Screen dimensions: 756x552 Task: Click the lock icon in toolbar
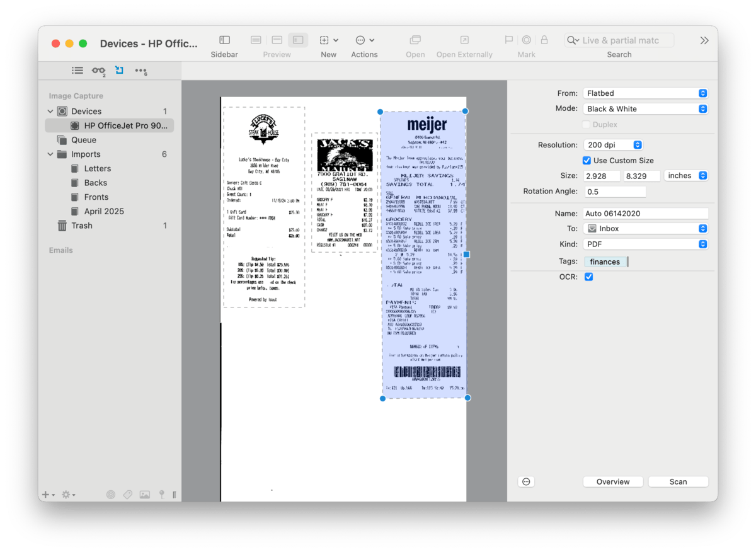(x=544, y=40)
